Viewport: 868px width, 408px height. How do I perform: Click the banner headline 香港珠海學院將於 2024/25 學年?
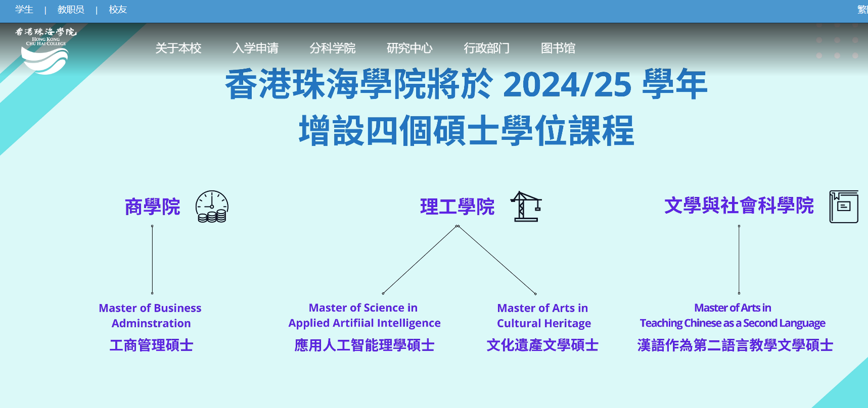466,84
